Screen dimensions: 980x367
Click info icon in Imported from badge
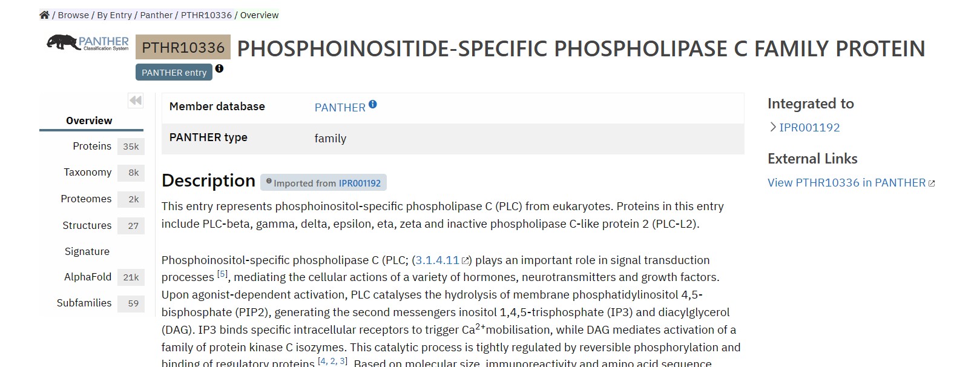pos(269,180)
